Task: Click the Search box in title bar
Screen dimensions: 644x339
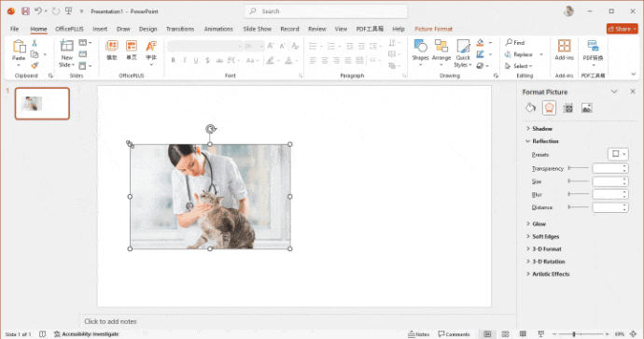Action: [326, 11]
